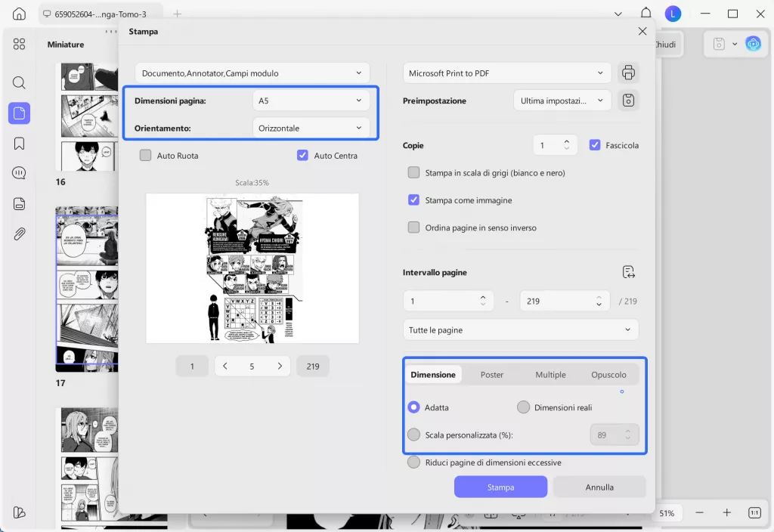Enable Ordina pagine in senso inverso
Screen dimensions: 774x532
413,227
